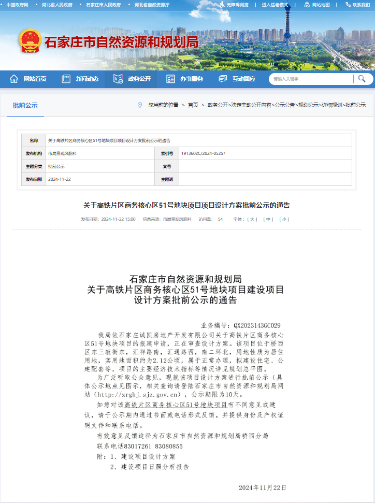The height and width of the screenshot is (503, 375).
Task: Click the national emblem logo
Action: tap(30, 41)
